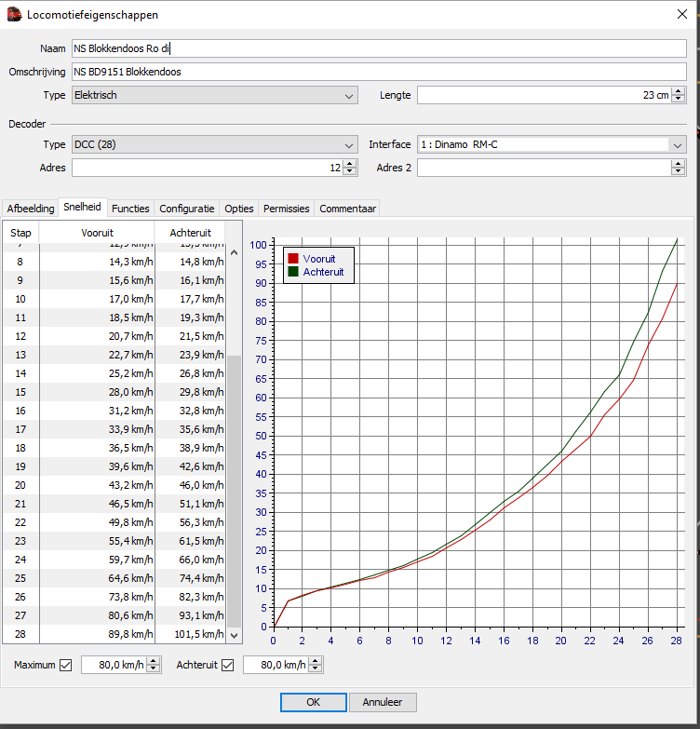Increase Adres 2 value with up arrow
Screen dimensions: 700x729
click(679, 164)
